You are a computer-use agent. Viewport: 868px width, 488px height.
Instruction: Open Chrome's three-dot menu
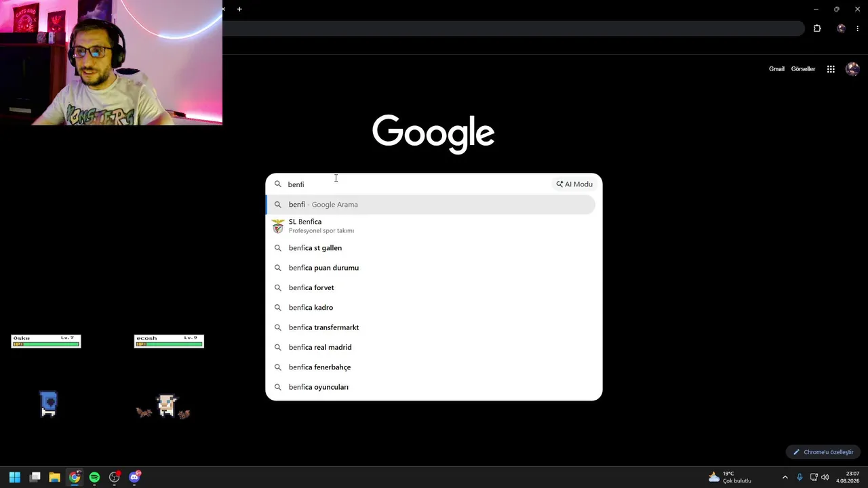click(x=857, y=28)
